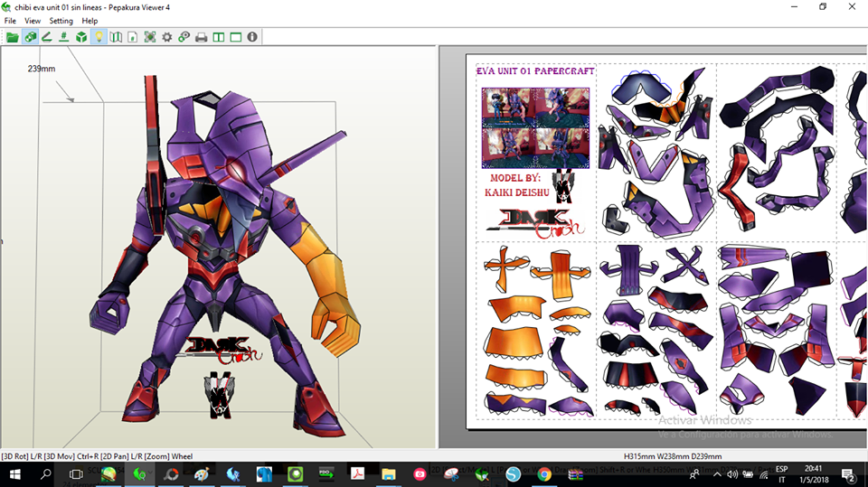The width and height of the screenshot is (868, 487).
Task: Click the Dask Crash logo on pattern sheet
Action: tap(535, 223)
